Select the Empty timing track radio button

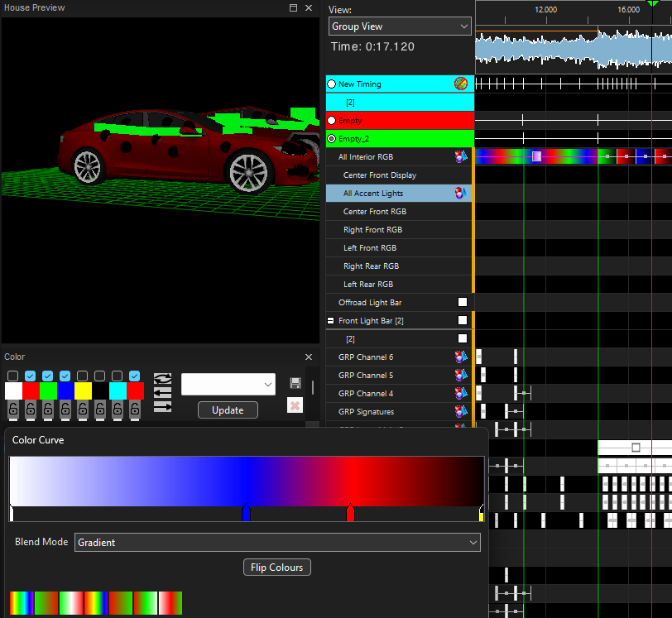[x=332, y=121]
